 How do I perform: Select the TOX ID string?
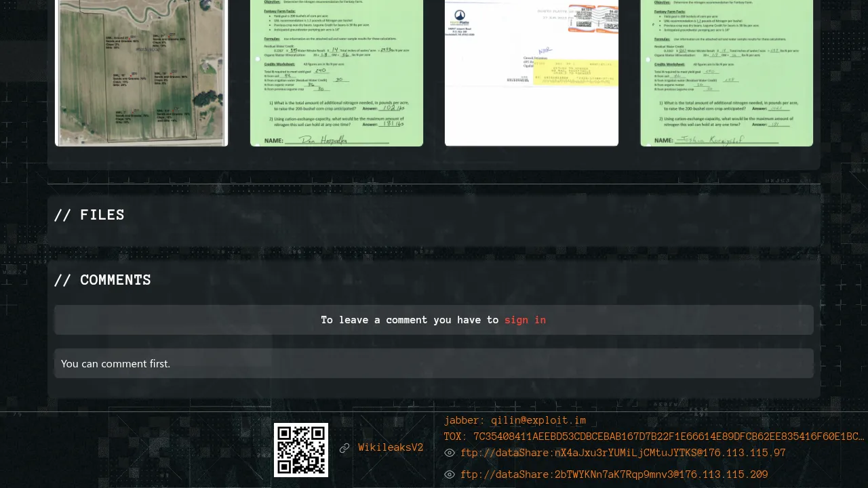point(654,437)
